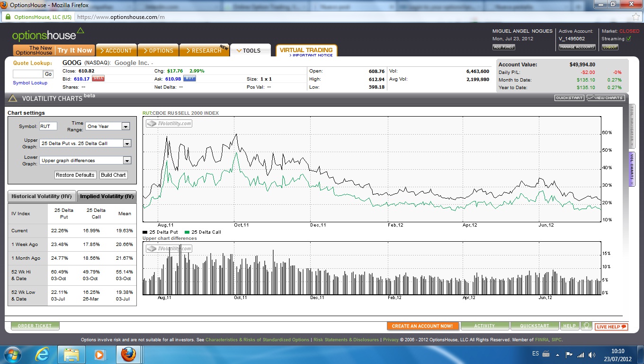Expand the Time Range dropdown
The height and width of the screenshot is (364, 644).
pyautogui.click(x=125, y=127)
